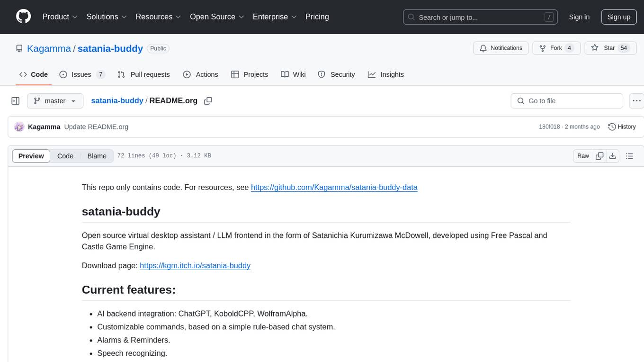Select the Code view toggle
Viewport: 644px width, 362px height.
pyautogui.click(x=65, y=156)
